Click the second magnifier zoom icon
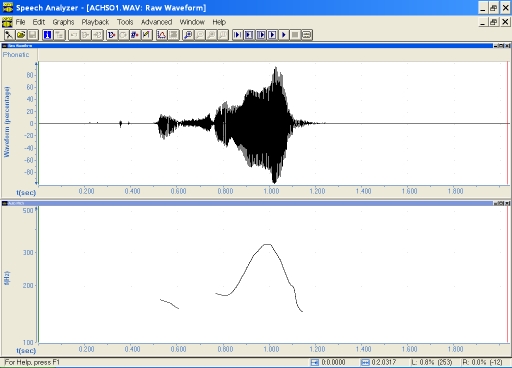512x368 pixels. (200, 35)
